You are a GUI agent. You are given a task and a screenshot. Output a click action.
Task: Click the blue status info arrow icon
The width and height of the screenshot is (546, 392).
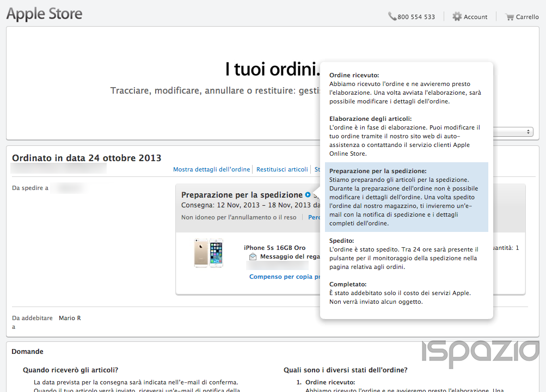point(308,195)
